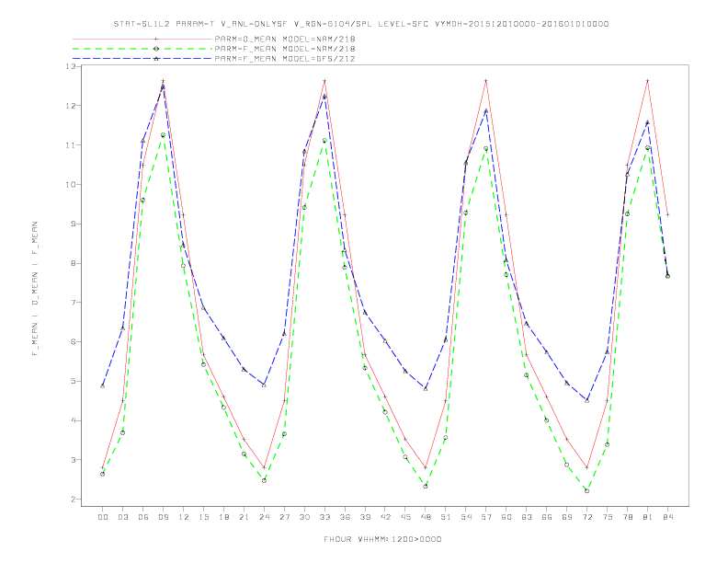Click the x-axis tick label 27
Image resolution: width=728 pixels, height=563 pixels.
(x=284, y=517)
